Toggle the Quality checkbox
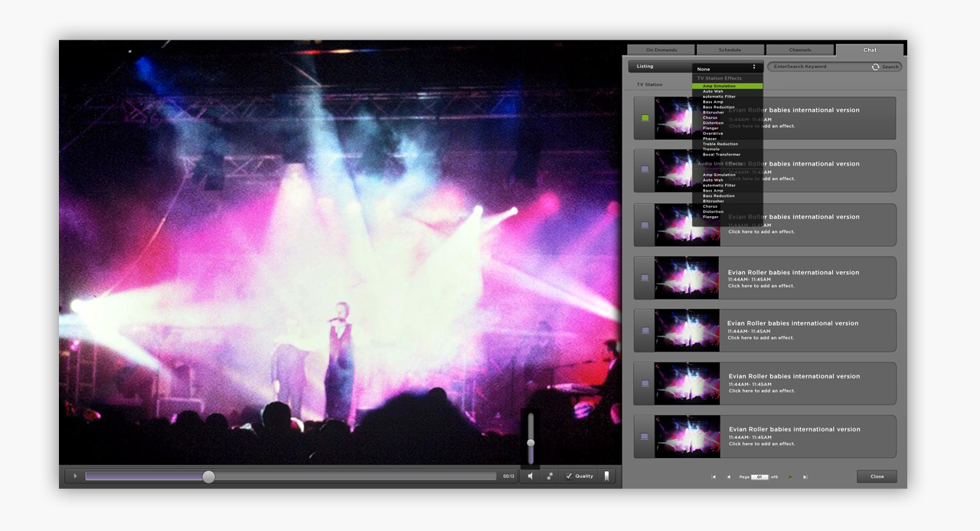This screenshot has height=531, width=980. [x=569, y=477]
